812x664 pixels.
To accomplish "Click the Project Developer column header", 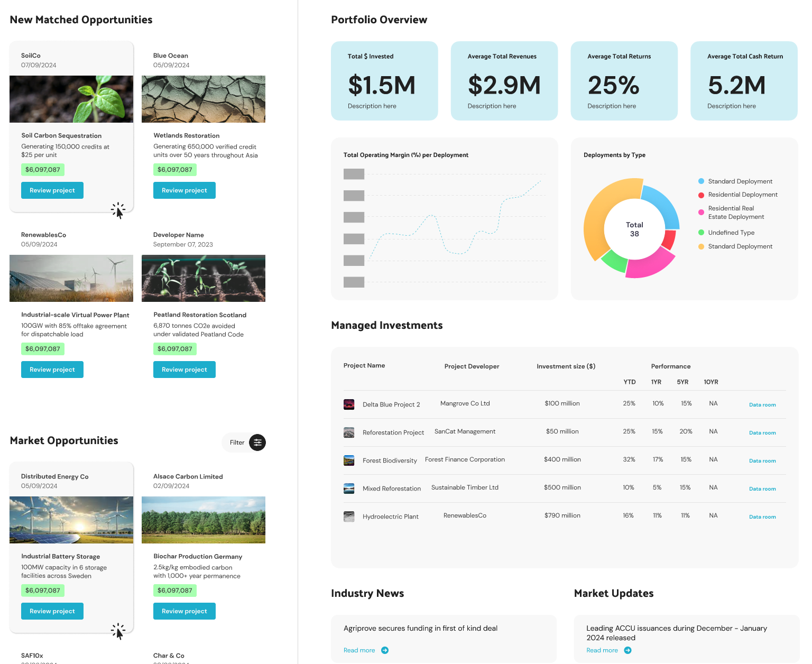I will coord(472,366).
